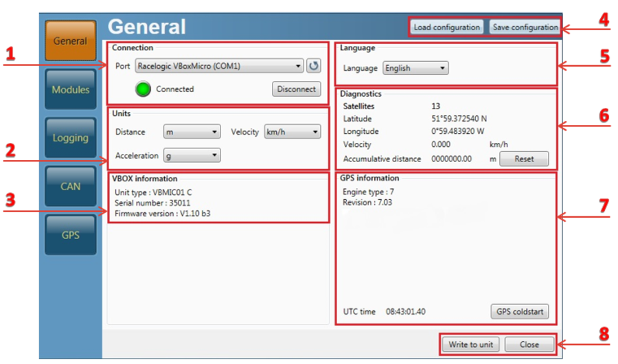The width and height of the screenshot is (618, 364).
Task: Click Unit type : VBMIC01 C text
Action: [x=153, y=192]
